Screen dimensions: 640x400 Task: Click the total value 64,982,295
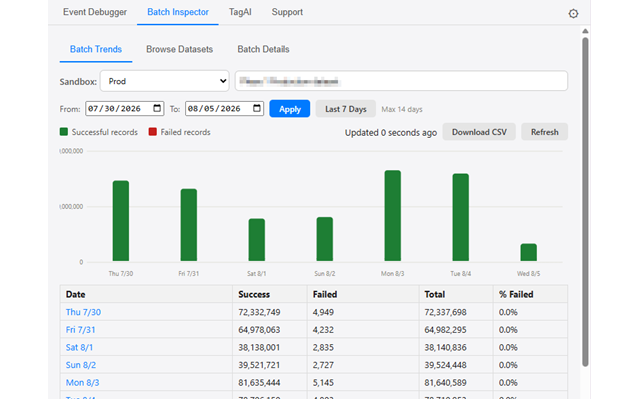coord(445,330)
